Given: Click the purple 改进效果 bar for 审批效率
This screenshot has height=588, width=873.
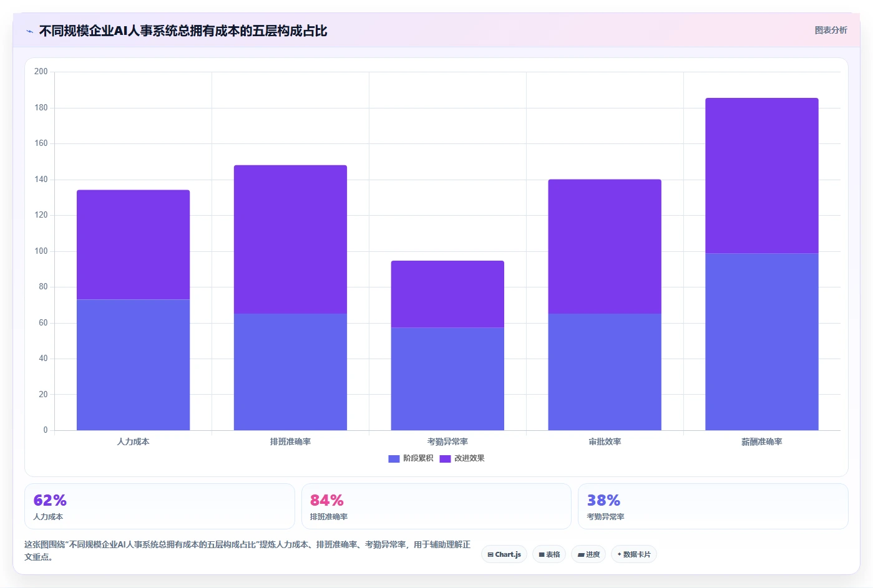Looking at the screenshot, I should click(x=605, y=246).
